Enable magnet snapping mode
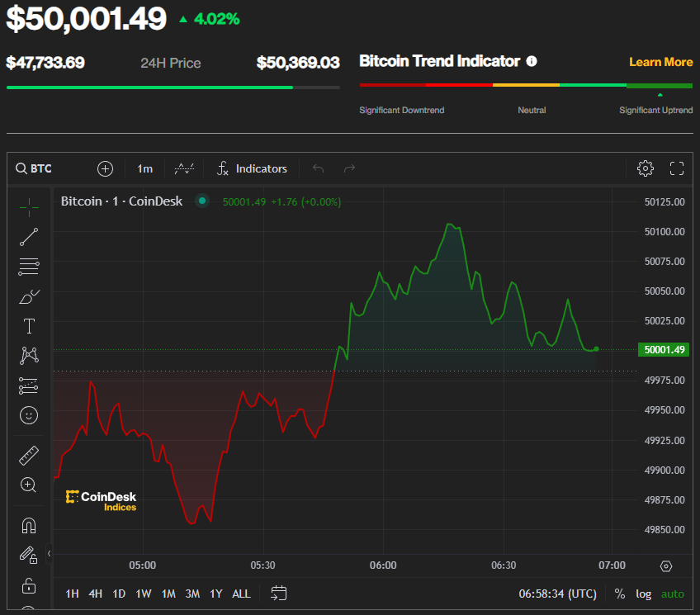Screen dimensions: 700x615 [29, 525]
